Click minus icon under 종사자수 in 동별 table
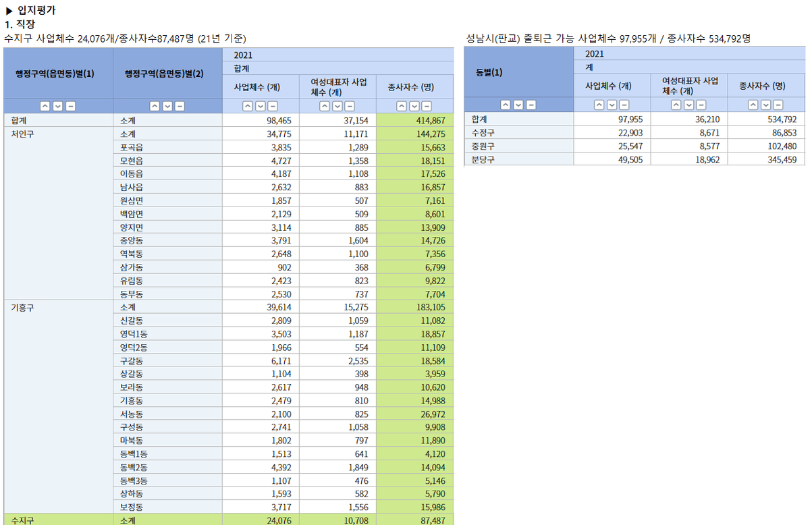 [x=778, y=105]
